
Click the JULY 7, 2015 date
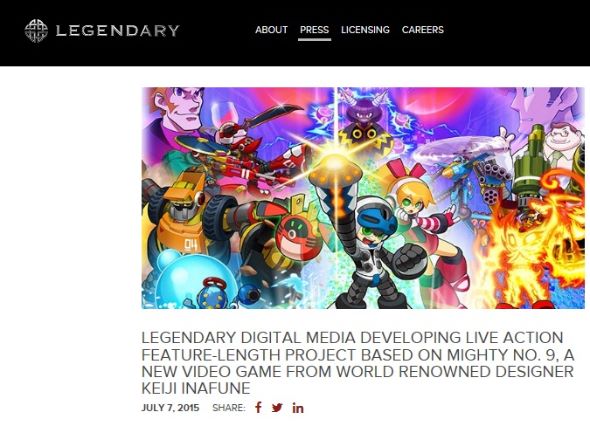(x=170, y=408)
